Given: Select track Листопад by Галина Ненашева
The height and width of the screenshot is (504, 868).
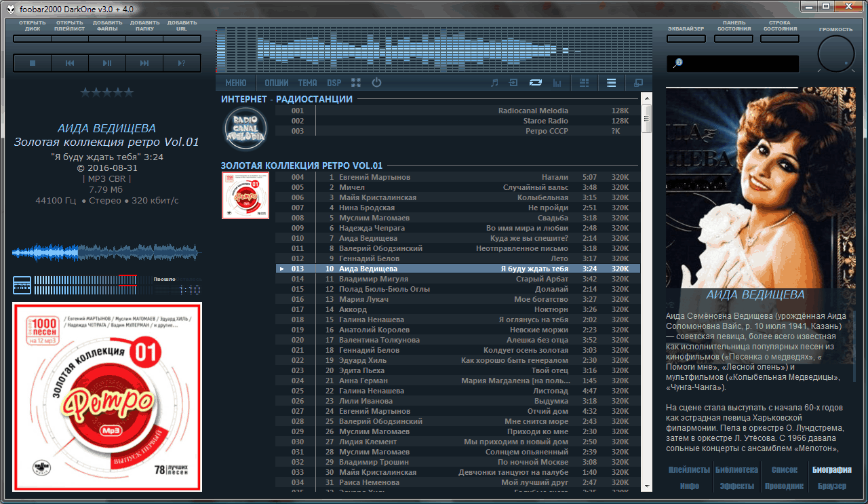Looking at the screenshot, I should [458, 391].
